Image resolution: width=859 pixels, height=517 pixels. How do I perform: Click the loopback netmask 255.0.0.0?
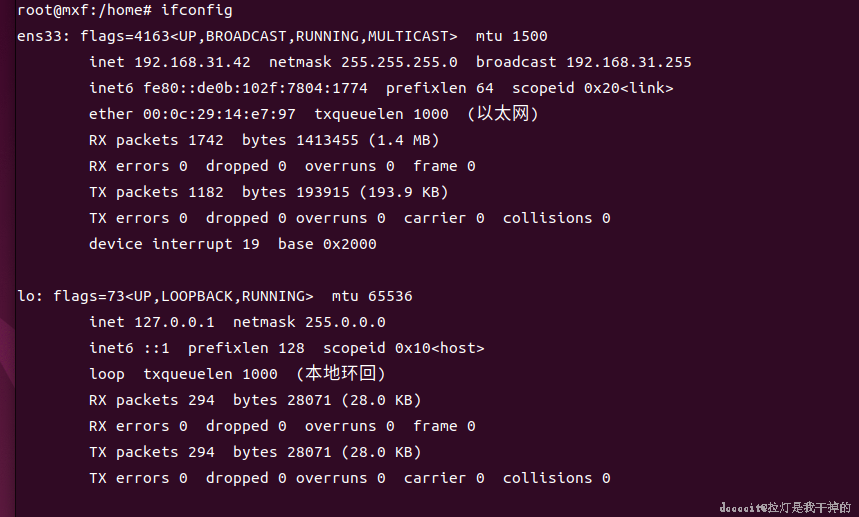point(336,322)
